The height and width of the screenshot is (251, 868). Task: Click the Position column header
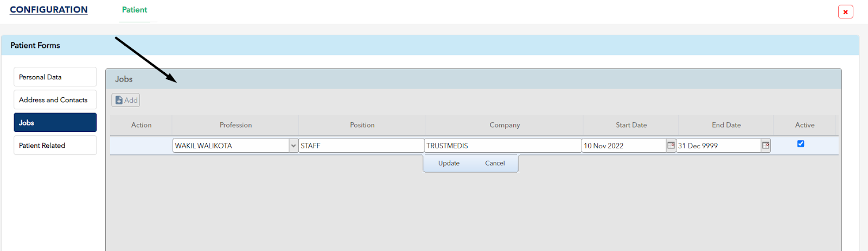(x=362, y=125)
